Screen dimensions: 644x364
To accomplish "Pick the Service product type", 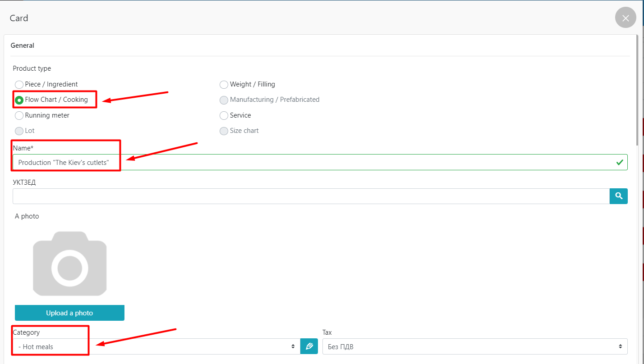I will pyautogui.click(x=224, y=116).
